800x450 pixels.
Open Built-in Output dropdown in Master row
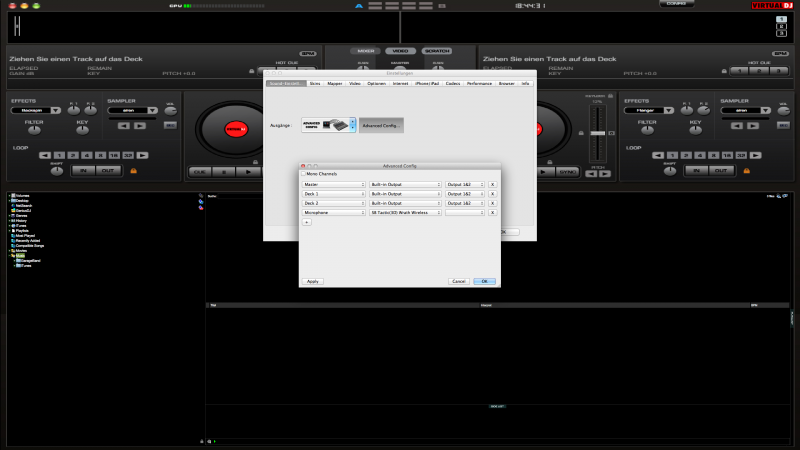click(405, 185)
